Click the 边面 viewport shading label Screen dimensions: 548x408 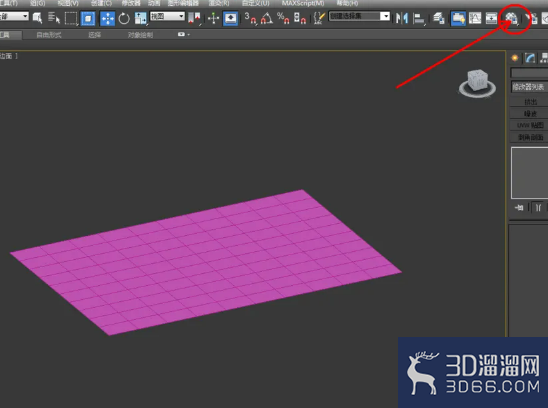tap(6, 56)
